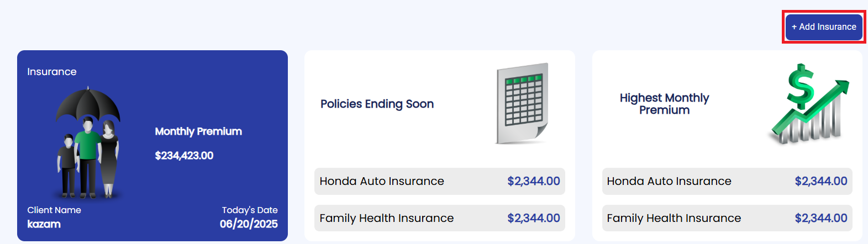The width and height of the screenshot is (868, 244).
Task: Open Honda Auto Insurance under Highest Monthly Premium
Action: [x=669, y=181]
